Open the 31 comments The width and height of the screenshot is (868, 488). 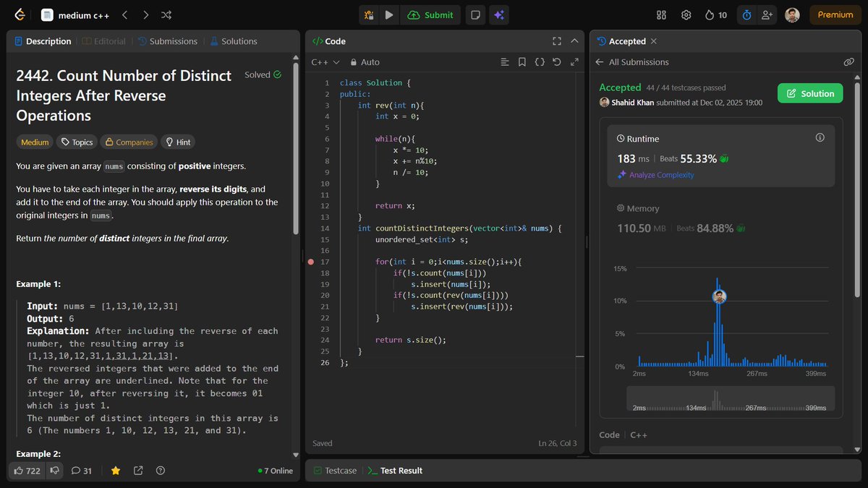pos(81,471)
